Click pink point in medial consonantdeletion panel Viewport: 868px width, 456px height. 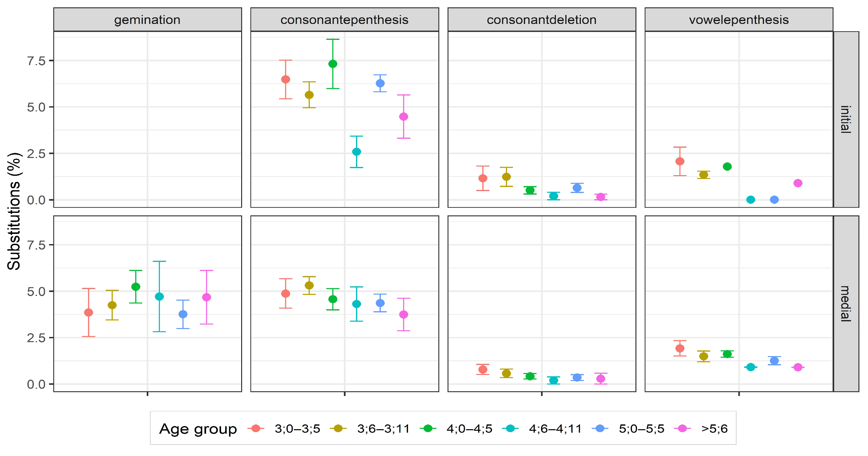coord(600,378)
